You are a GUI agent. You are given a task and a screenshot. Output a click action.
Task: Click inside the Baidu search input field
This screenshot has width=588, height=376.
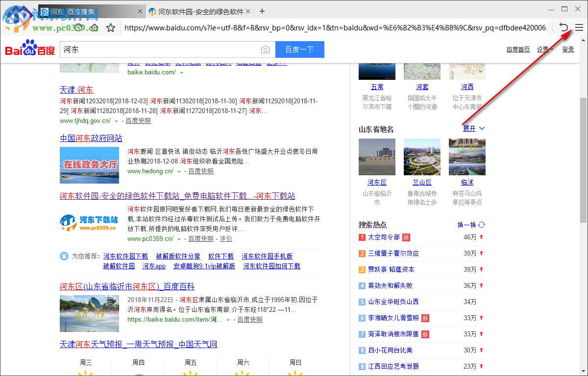point(147,49)
